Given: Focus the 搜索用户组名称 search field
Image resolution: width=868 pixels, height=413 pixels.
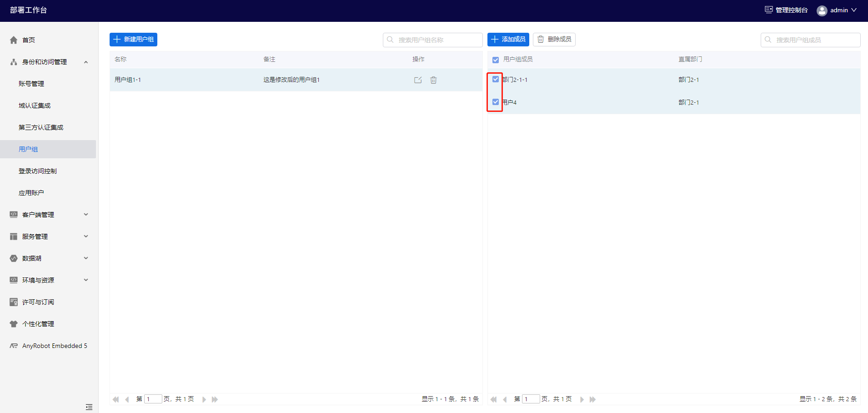Looking at the screenshot, I should 433,40.
